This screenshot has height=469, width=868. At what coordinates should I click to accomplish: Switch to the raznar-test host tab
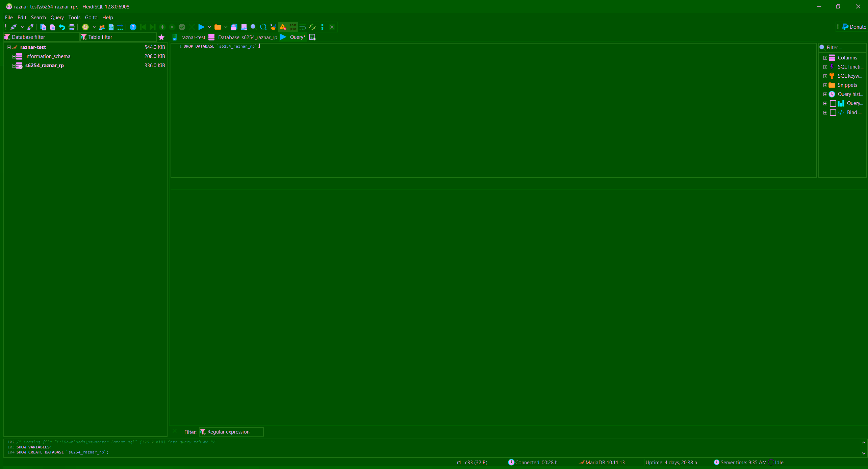point(189,37)
